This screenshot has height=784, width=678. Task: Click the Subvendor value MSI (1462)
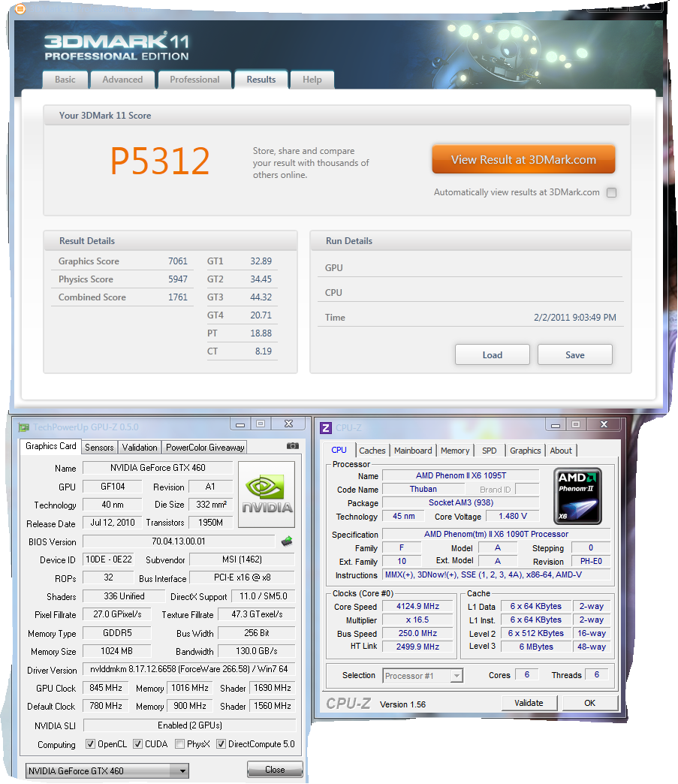[x=243, y=559]
